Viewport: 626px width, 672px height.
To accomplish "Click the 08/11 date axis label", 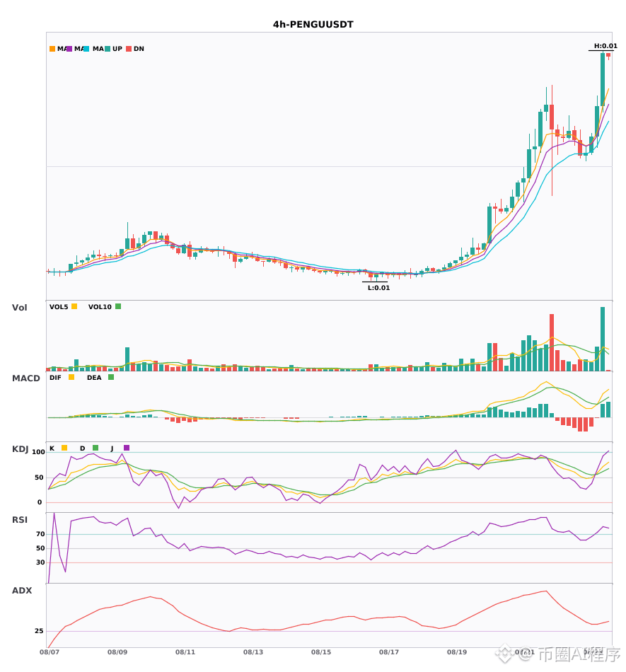I will (x=185, y=652).
